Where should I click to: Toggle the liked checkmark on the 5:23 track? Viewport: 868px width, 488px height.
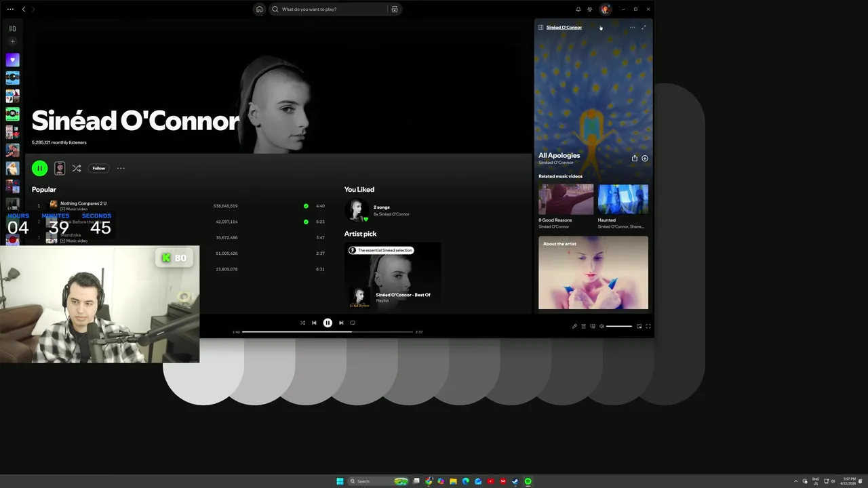click(x=306, y=222)
